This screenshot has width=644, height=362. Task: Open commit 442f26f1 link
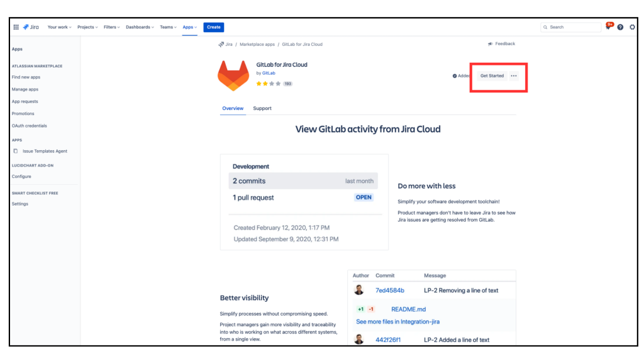coord(387,340)
